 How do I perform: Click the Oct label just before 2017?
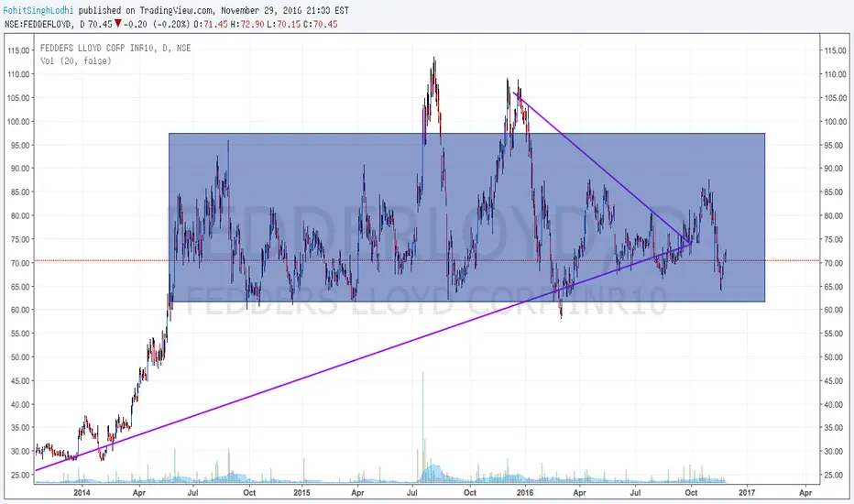[691, 493]
